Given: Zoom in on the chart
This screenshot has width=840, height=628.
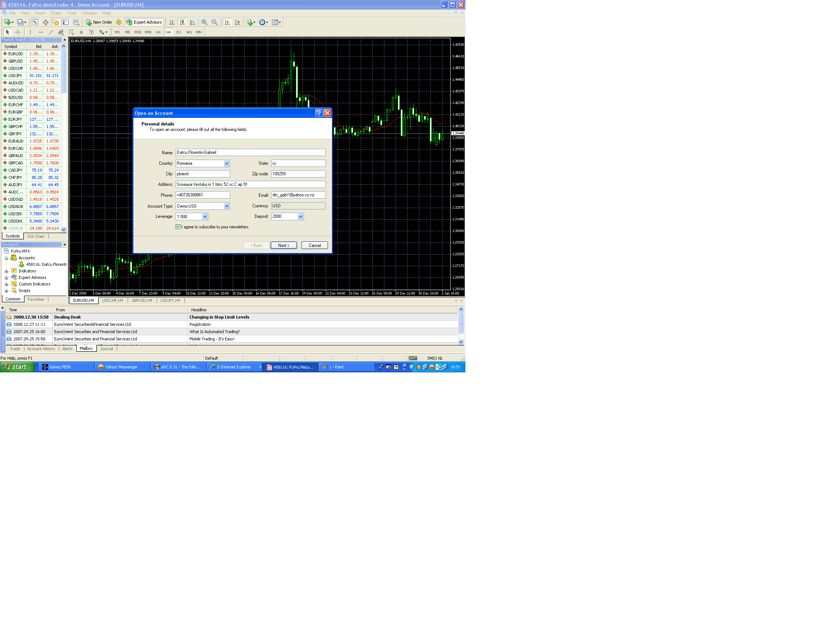Looking at the screenshot, I should pos(204,23).
